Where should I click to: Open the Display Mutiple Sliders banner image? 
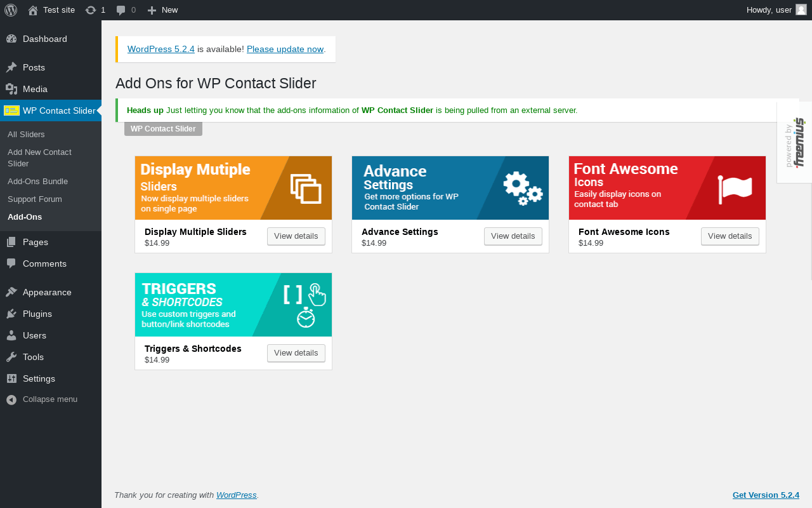tap(233, 188)
